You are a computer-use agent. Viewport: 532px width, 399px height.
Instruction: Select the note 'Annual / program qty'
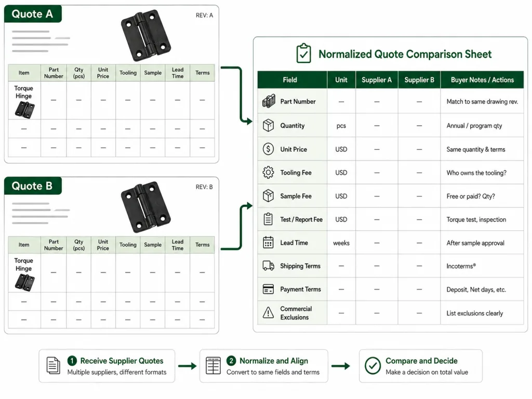pos(474,126)
